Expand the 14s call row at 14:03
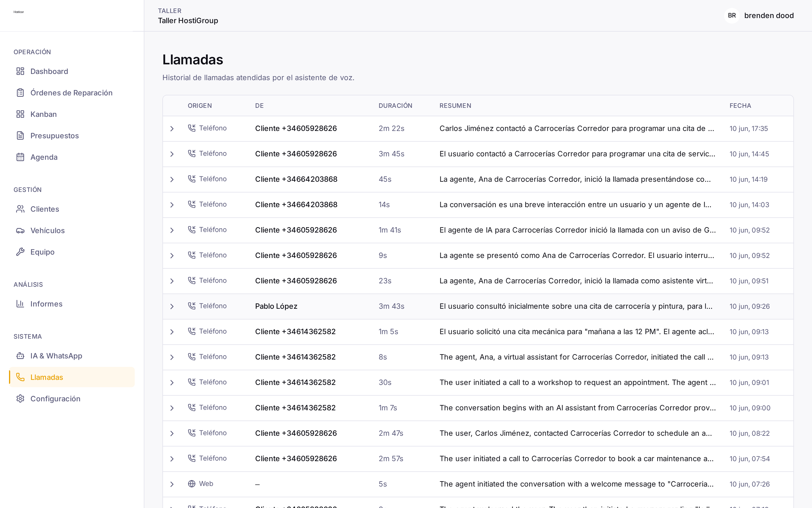The image size is (812, 508). click(x=172, y=205)
